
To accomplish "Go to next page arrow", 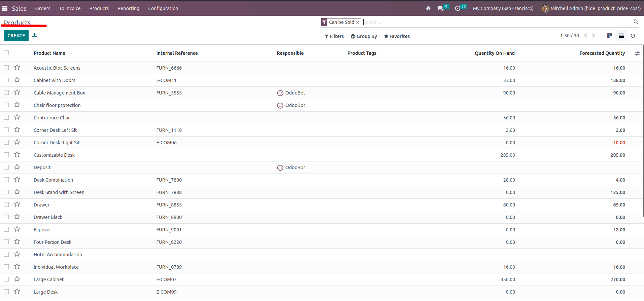I will [x=594, y=36].
